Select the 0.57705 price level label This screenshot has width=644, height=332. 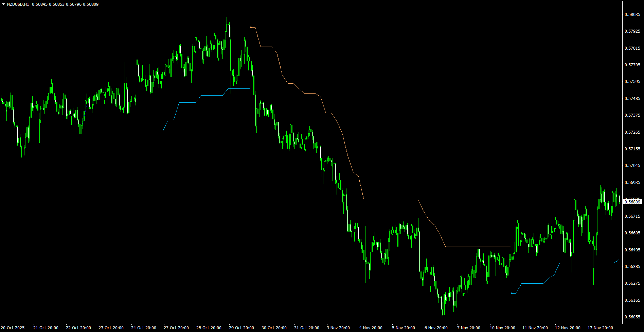[632, 65]
